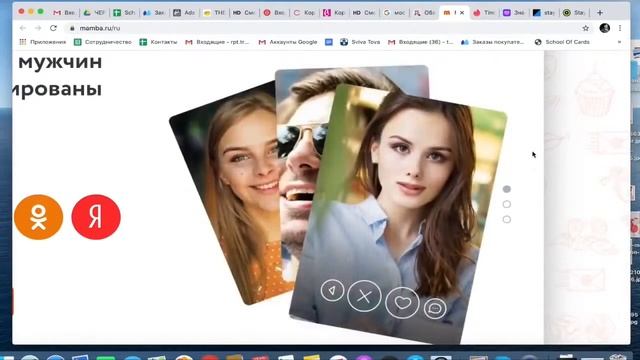Switch to the Google мос search tab

point(394,13)
